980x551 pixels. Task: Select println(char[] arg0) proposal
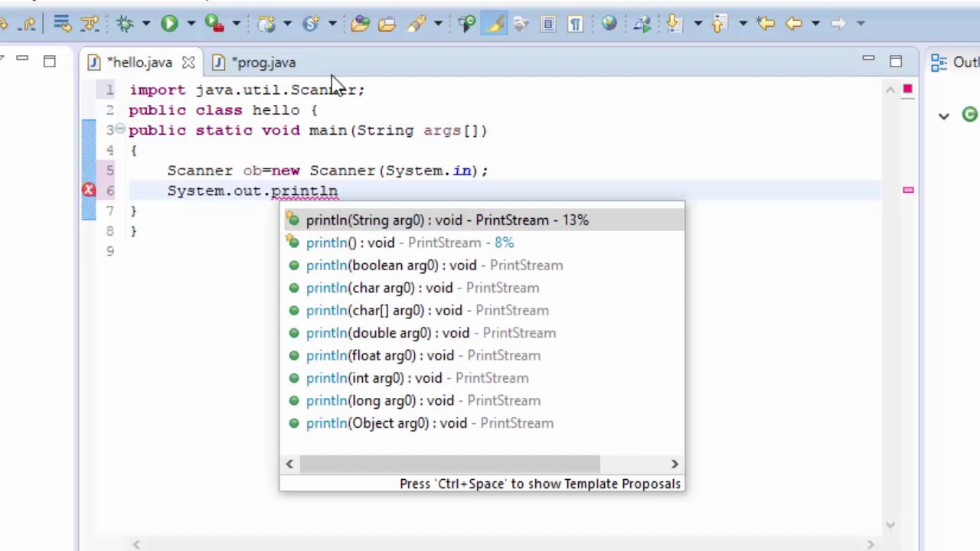[482, 311]
